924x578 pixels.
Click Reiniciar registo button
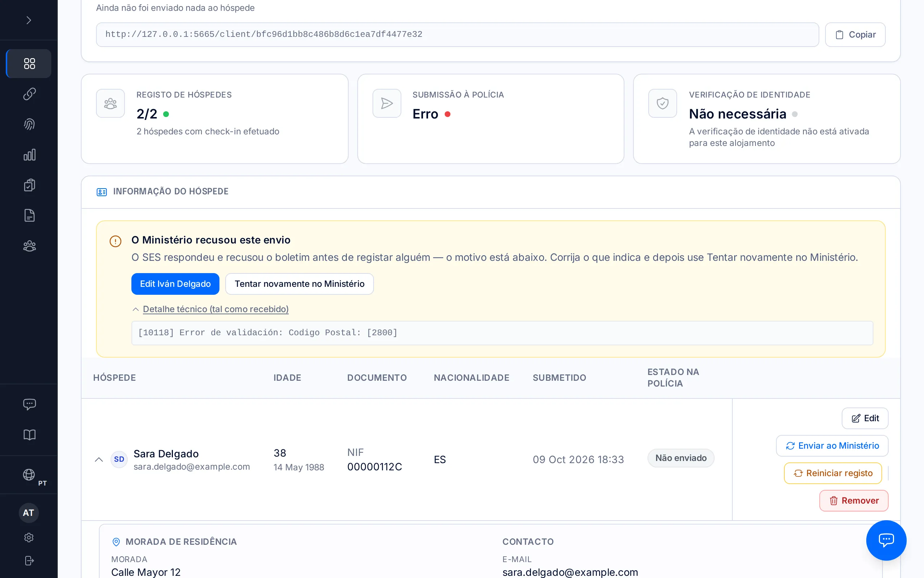tap(833, 473)
